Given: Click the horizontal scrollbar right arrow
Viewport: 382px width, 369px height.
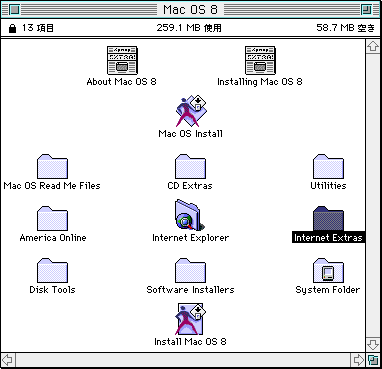Looking at the screenshot, I should (358, 360).
